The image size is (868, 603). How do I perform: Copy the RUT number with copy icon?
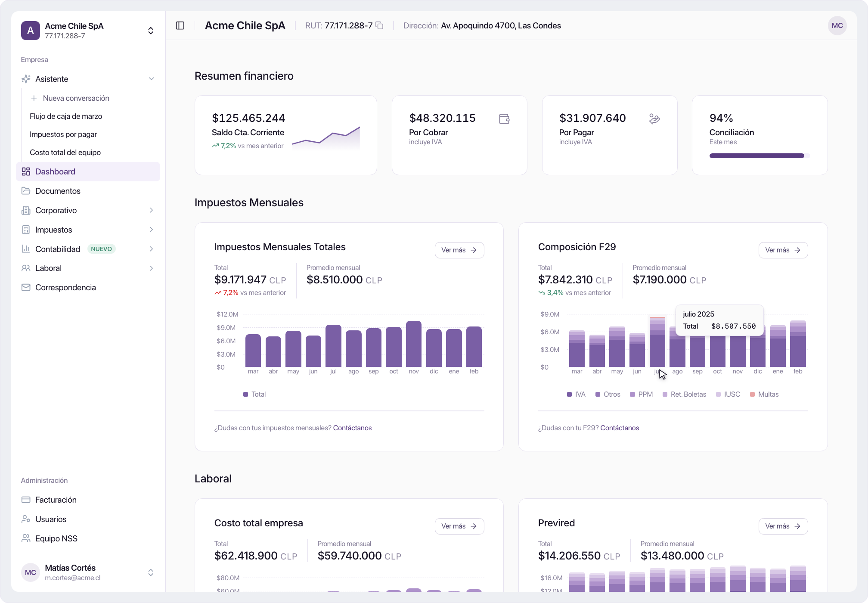pyautogui.click(x=379, y=26)
